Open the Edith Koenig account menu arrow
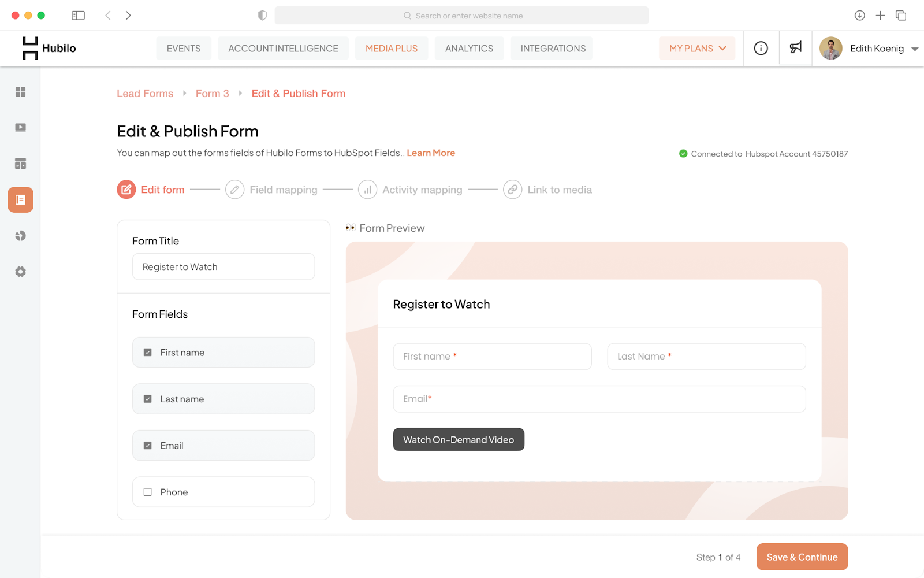 915,49
